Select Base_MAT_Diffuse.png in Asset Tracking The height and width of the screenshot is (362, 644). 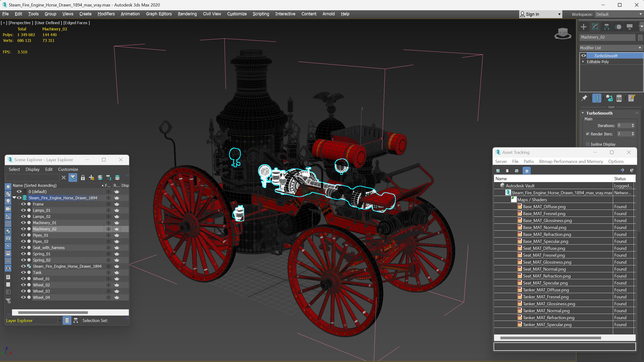click(x=544, y=207)
